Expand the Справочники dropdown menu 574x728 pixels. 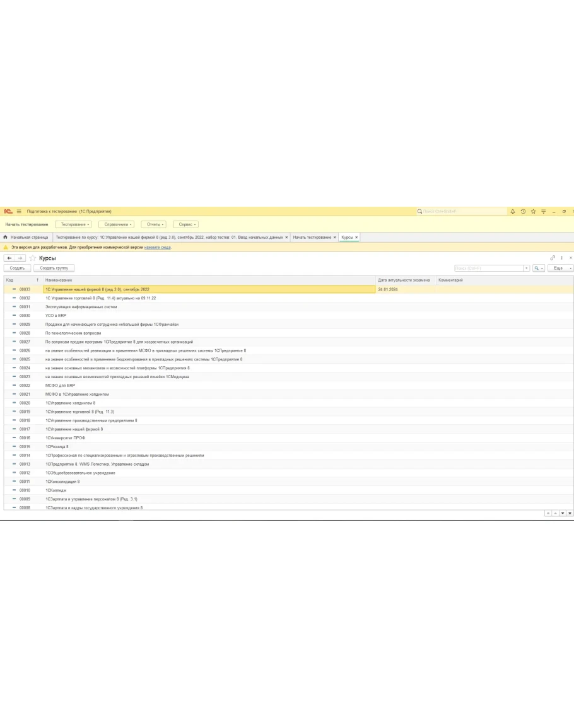(x=116, y=224)
